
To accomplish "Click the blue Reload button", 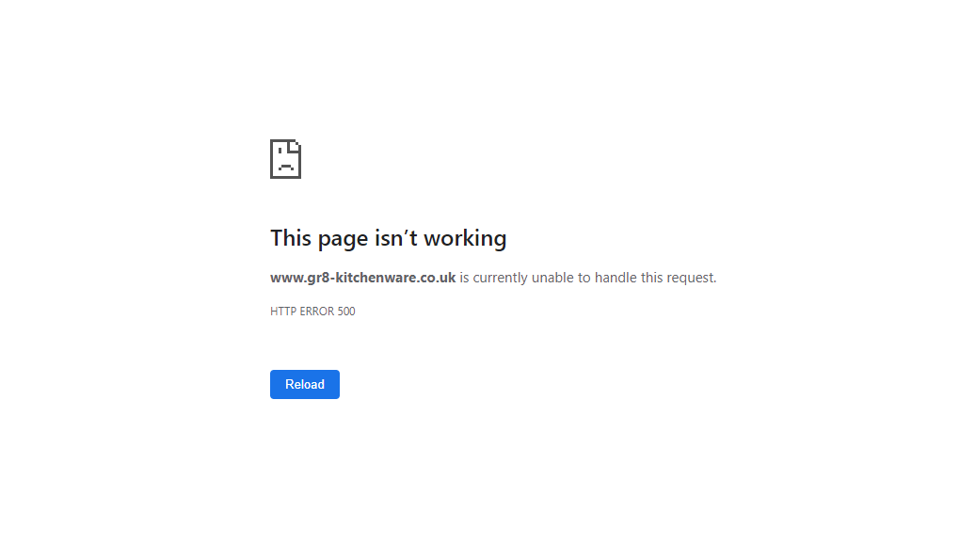I will click(x=304, y=384).
